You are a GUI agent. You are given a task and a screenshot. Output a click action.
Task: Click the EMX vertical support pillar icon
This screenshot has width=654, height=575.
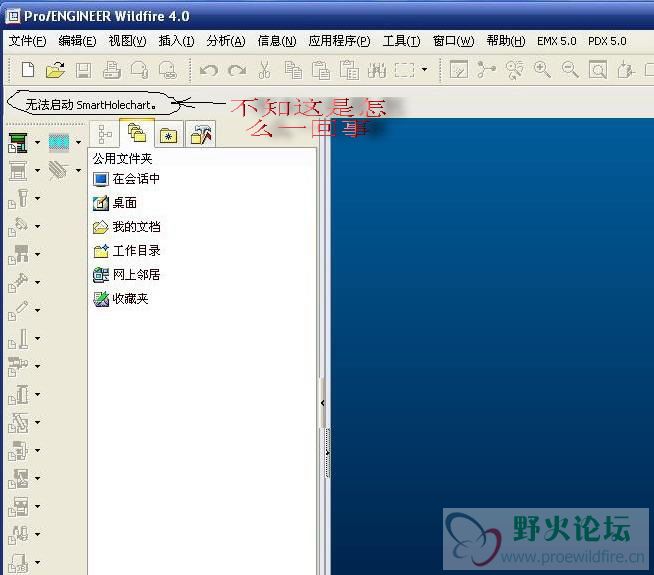click(x=18, y=339)
